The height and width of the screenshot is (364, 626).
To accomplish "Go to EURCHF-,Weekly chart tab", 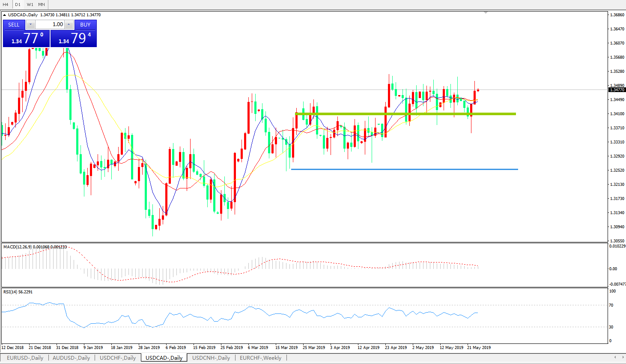I will click(260, 358).
